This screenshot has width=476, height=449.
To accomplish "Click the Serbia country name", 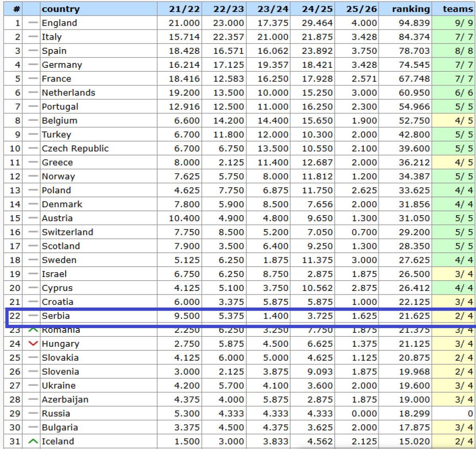I will point(56,316).
